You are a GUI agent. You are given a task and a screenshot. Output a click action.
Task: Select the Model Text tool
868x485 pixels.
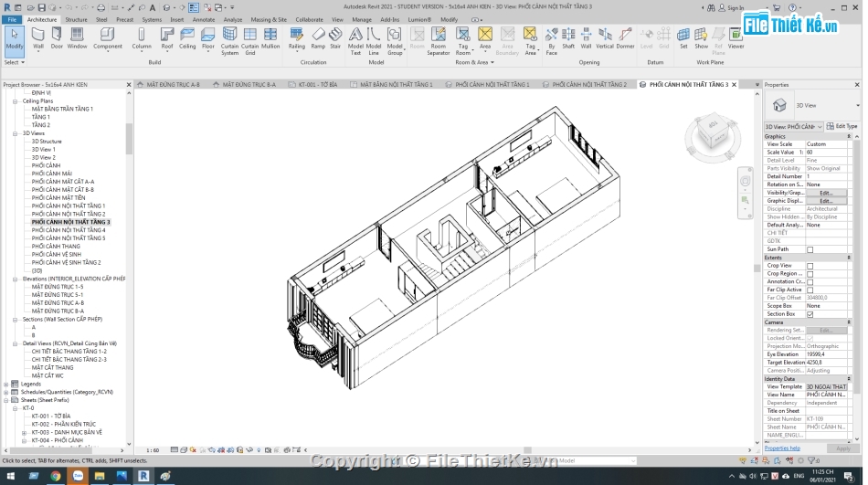(x=355, y=41)
